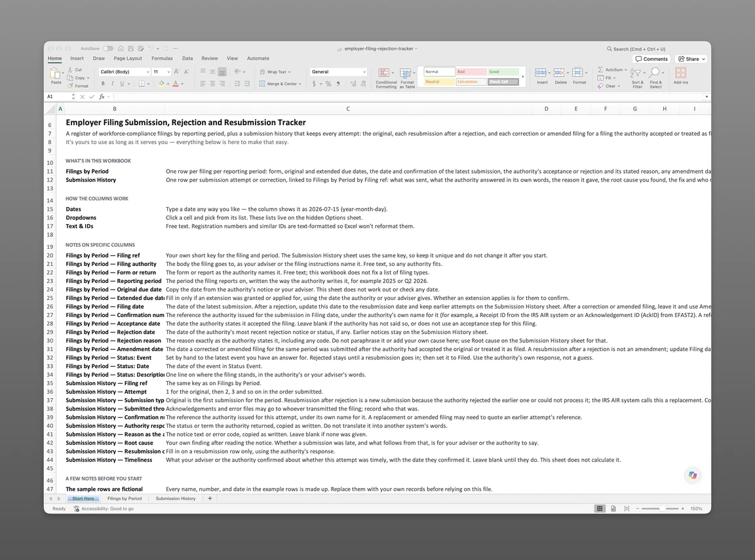Apply the Check Cell style
The image size is (755, 560).
[503, 82]
